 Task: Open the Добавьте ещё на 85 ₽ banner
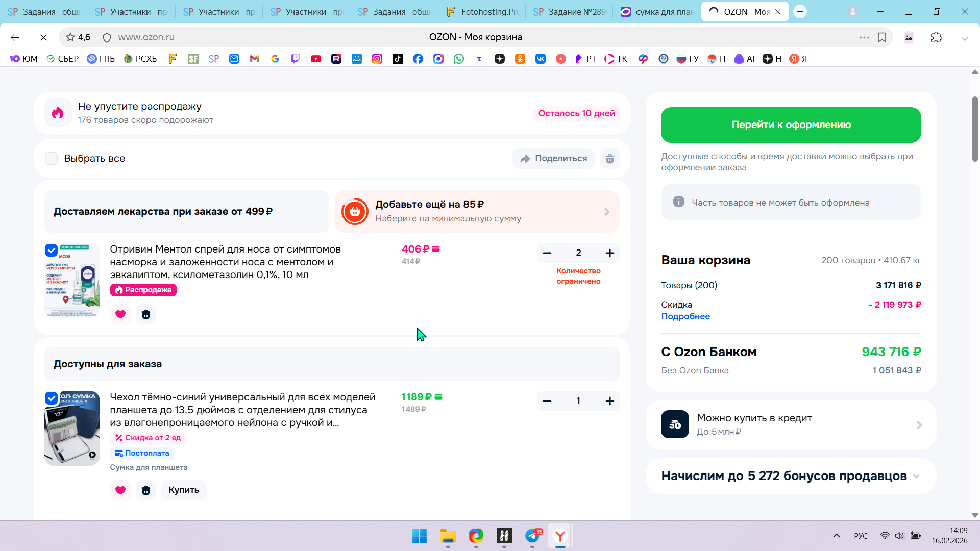pos(477,211)
